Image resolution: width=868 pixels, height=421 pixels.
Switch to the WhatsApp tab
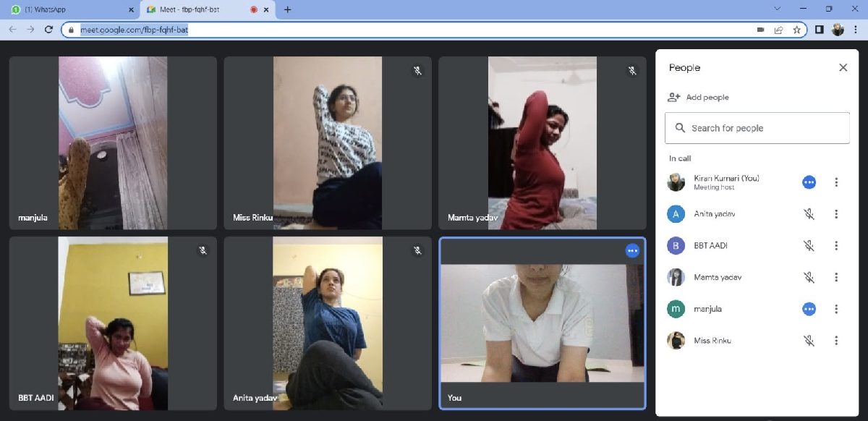click(x=70, y=9)
